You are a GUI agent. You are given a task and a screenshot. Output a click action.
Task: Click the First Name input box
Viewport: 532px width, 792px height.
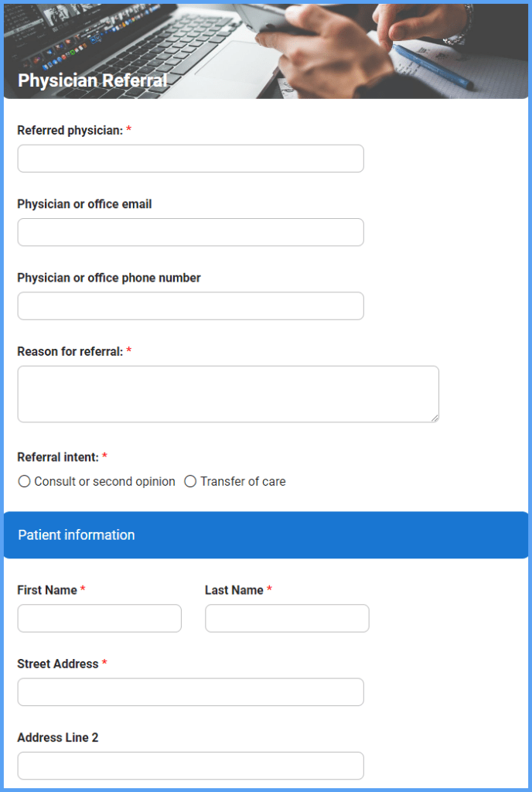point(99,618)
